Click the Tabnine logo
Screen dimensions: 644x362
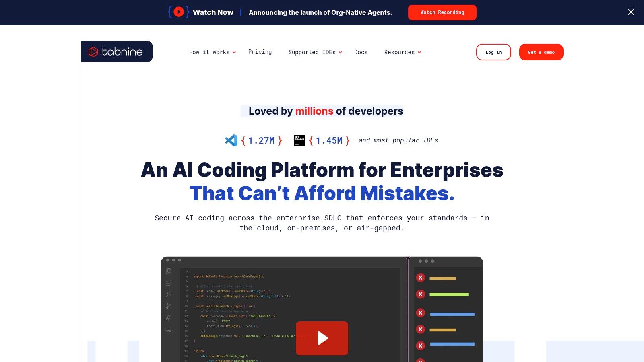116,51
